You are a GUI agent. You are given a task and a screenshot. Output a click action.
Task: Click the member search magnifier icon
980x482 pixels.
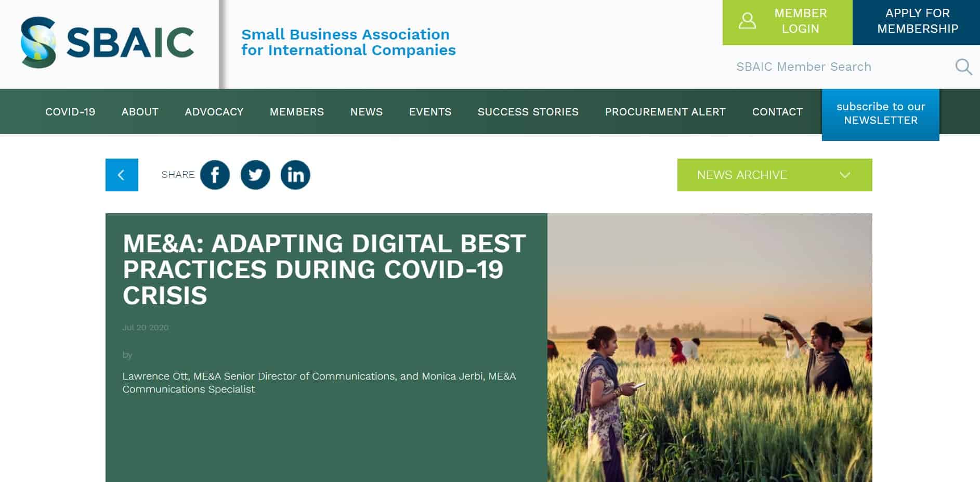click(x=963, y=67)
